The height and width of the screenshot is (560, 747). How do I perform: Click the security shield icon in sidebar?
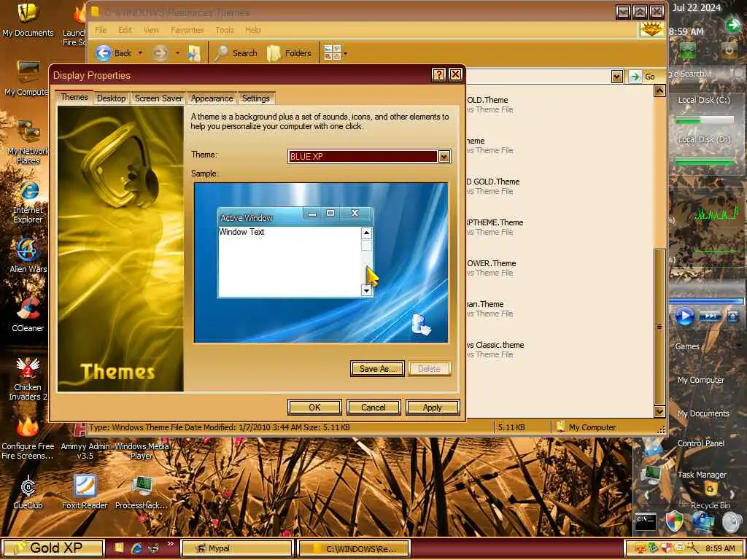click(675, 521)
